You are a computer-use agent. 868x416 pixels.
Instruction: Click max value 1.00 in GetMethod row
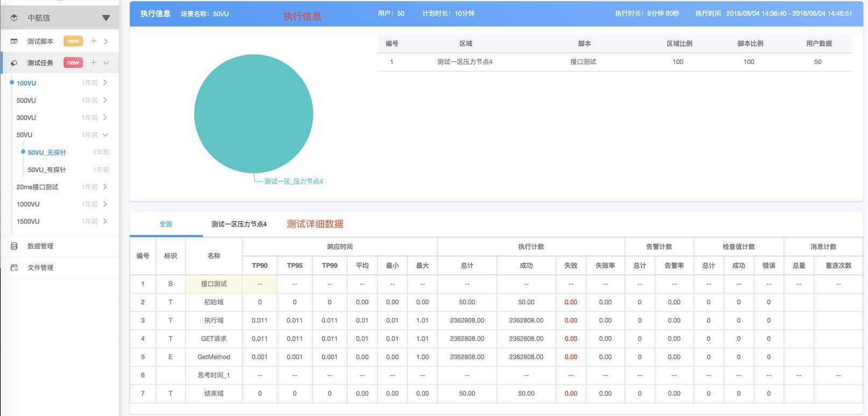pyautogui.click(x=423, y=357)
